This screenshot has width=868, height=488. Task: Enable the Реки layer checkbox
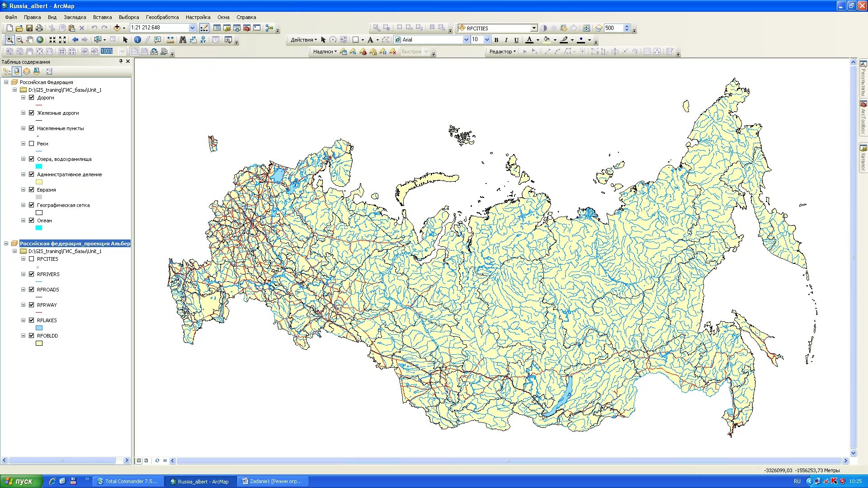[32, 144]
